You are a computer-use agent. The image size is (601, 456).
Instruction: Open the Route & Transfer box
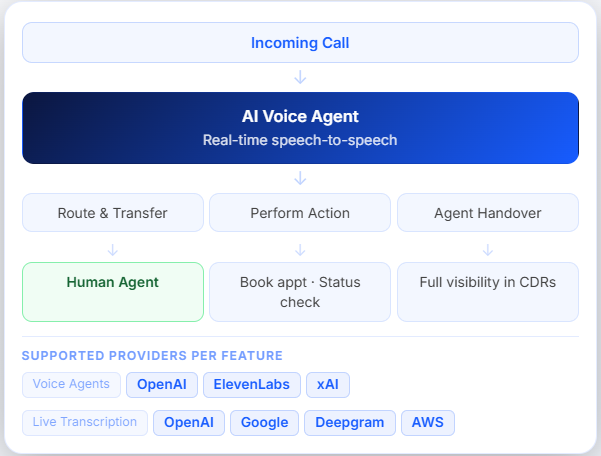[x=113, y=213]
